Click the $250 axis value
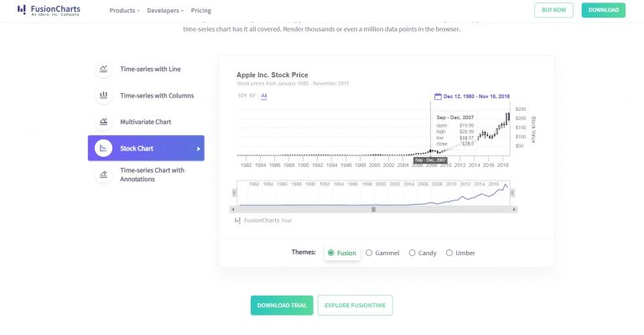This screenshot has height=335, width=644. (521, 109)
